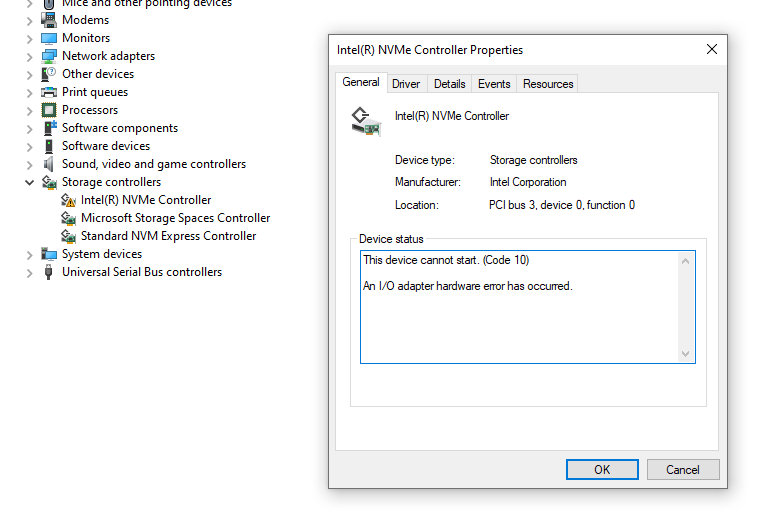Click the Device status scroll down arrow
Viewport: 758px width, 520px height.
click(x=685, y=354)
